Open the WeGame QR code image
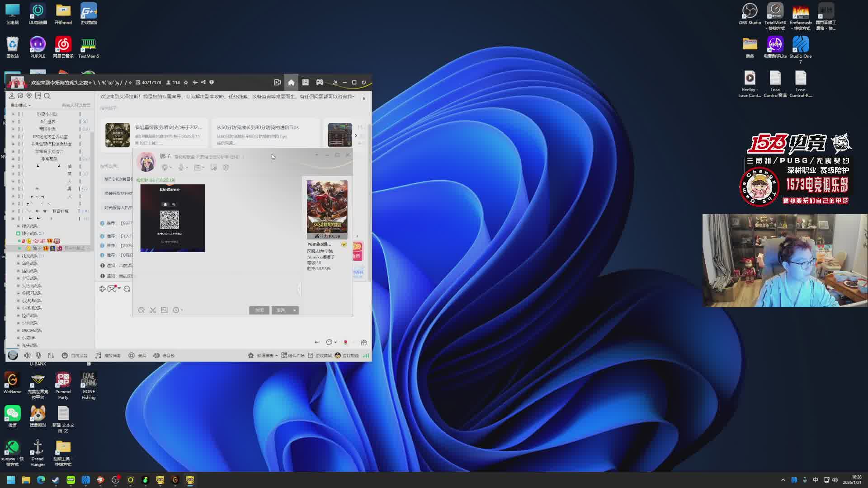This screenshot has width=868, height=488. point(172,218)
